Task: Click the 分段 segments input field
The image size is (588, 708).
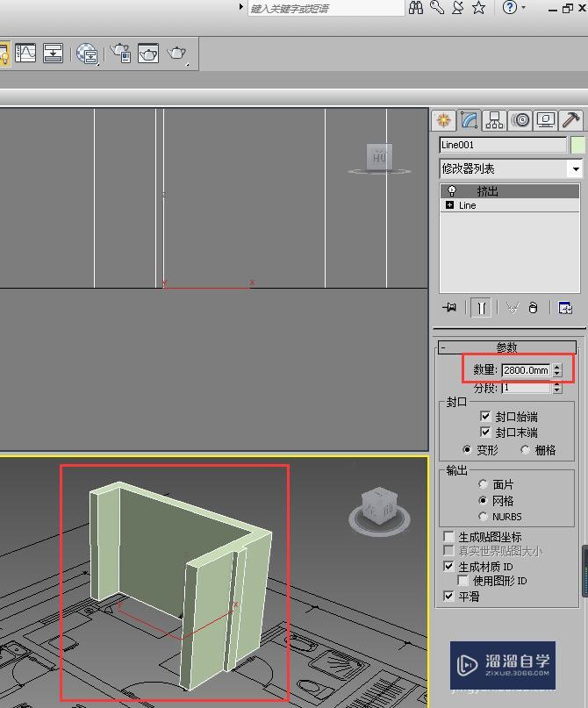Action: [x=526, y=388]
